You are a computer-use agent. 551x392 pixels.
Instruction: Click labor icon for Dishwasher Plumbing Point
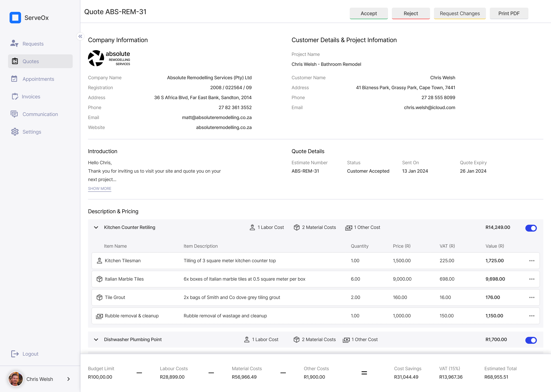(x=247, y=340)
